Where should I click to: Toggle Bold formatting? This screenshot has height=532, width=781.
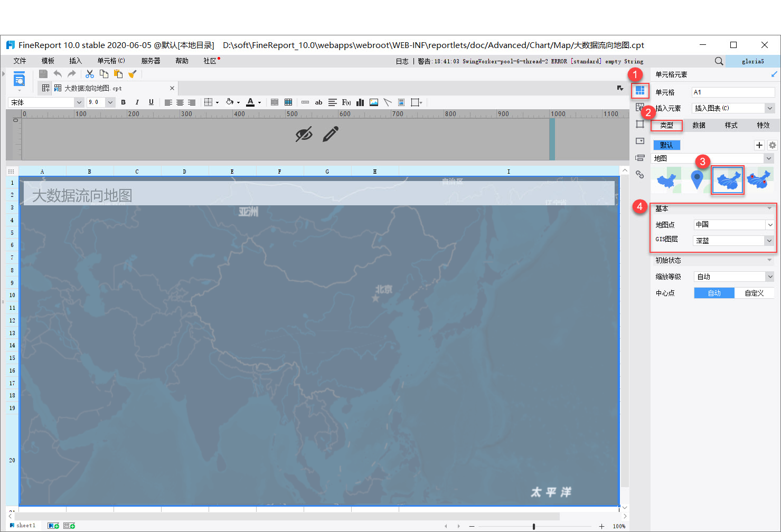coord(124,102)
